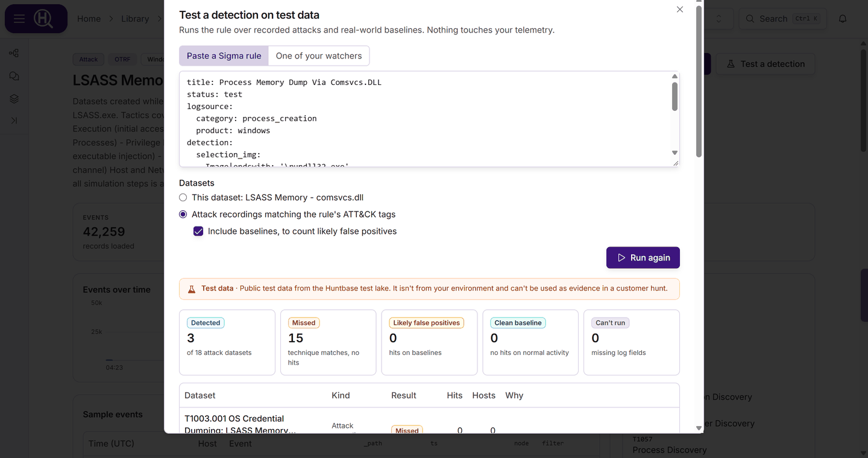
Task: Click the Detected results card
Action: pyautogui.click(x=227, y=342)
